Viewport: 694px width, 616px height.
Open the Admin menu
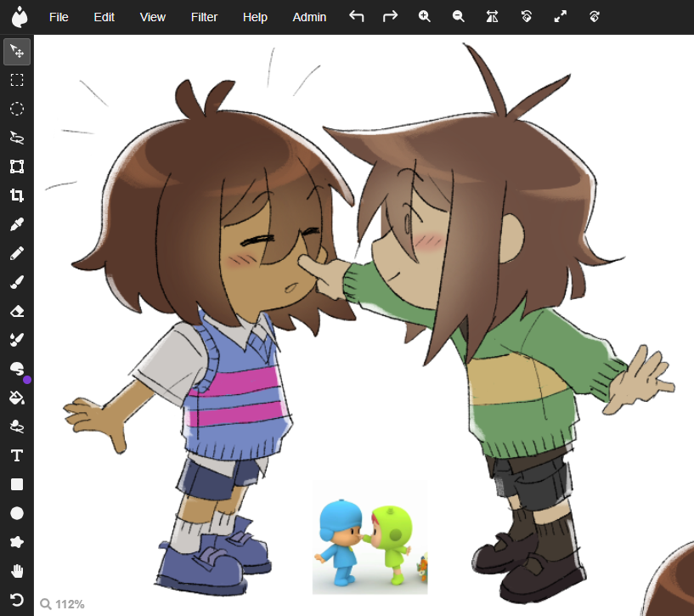click(309, 17)
